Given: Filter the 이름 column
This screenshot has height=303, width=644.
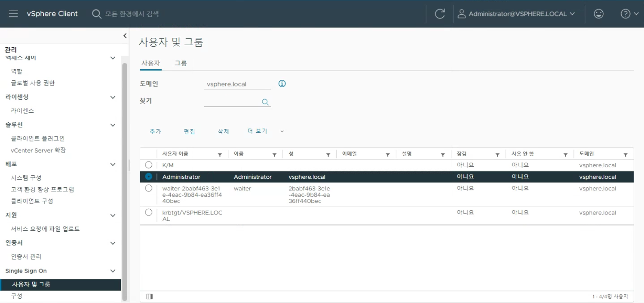Looking at the screenshot, I should coord(274,155).
